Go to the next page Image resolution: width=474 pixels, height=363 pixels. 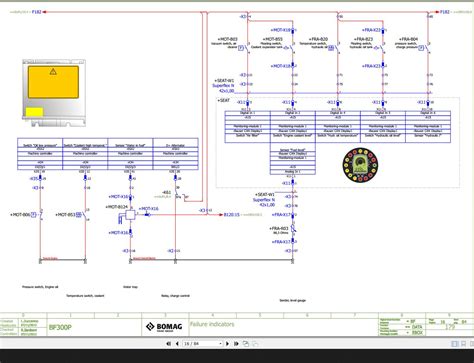[228, 344]
